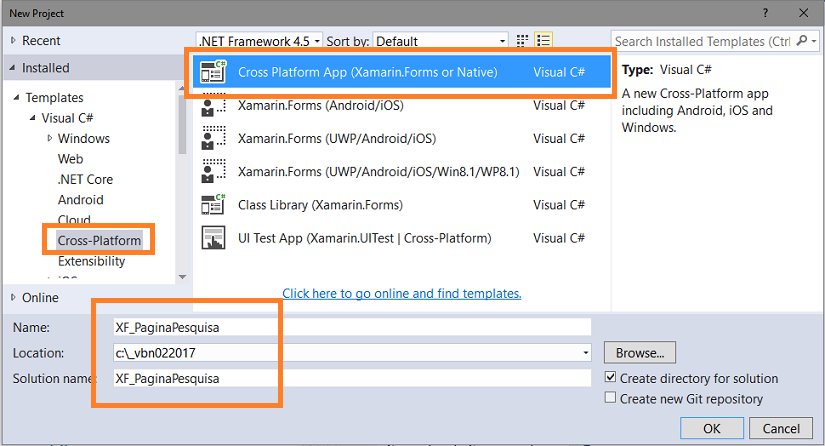Screen dimensions: 825x446
Task: Select the Android template category
Action: click(x=81, y=200)
